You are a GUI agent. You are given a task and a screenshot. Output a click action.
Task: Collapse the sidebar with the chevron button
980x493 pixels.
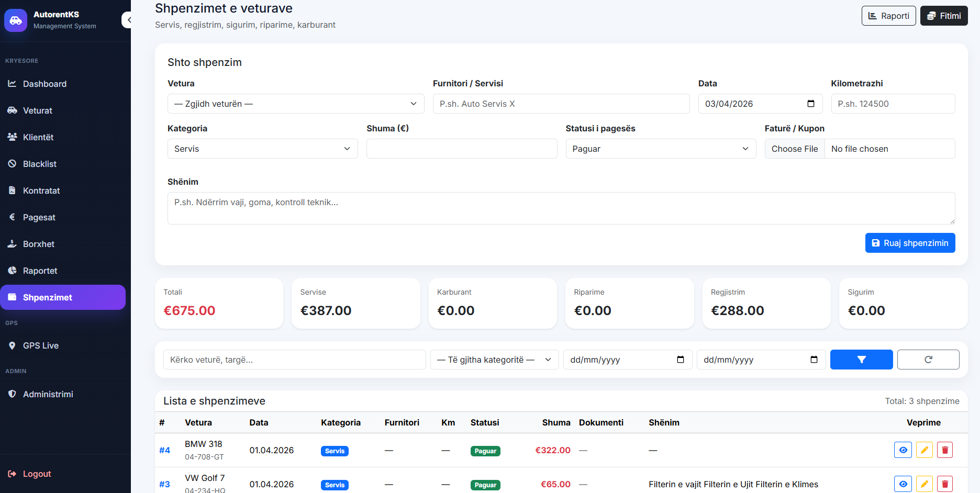pyautogui.click(x=127, y=20)
